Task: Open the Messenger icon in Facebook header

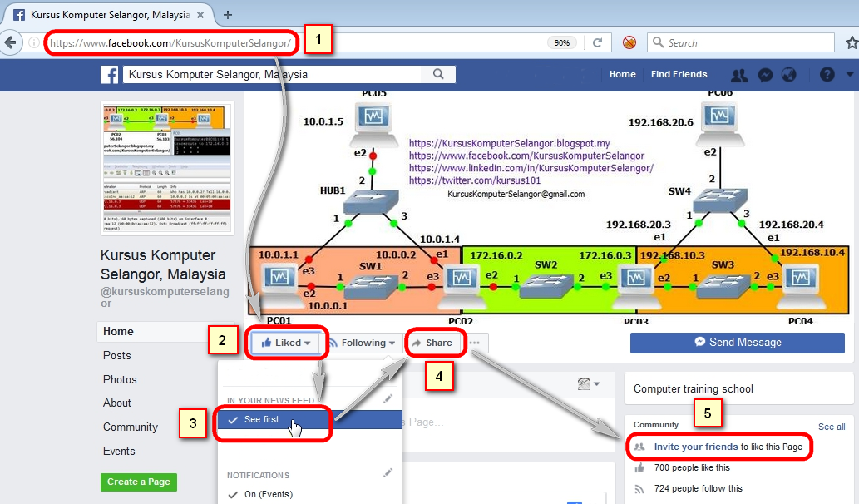Action: click(765, 75)
